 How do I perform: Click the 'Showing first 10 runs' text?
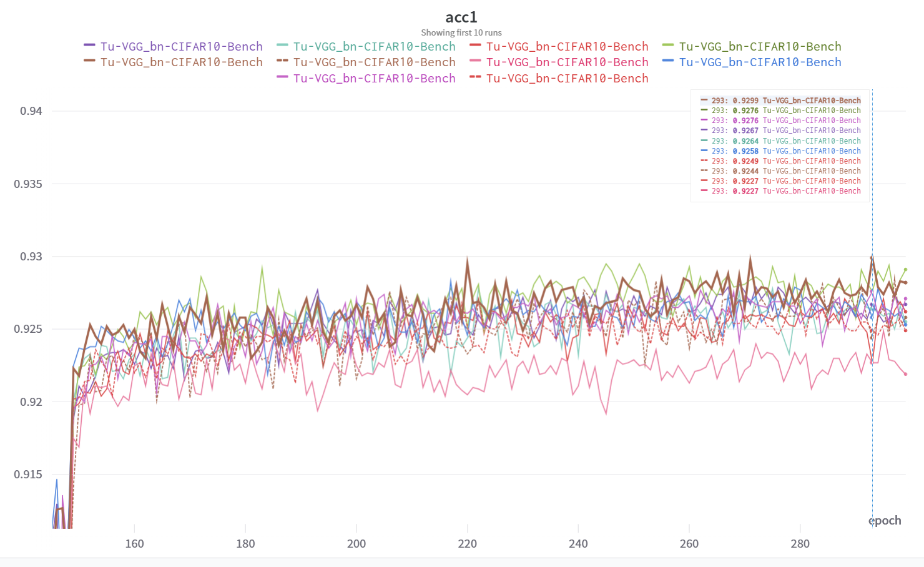461,32
